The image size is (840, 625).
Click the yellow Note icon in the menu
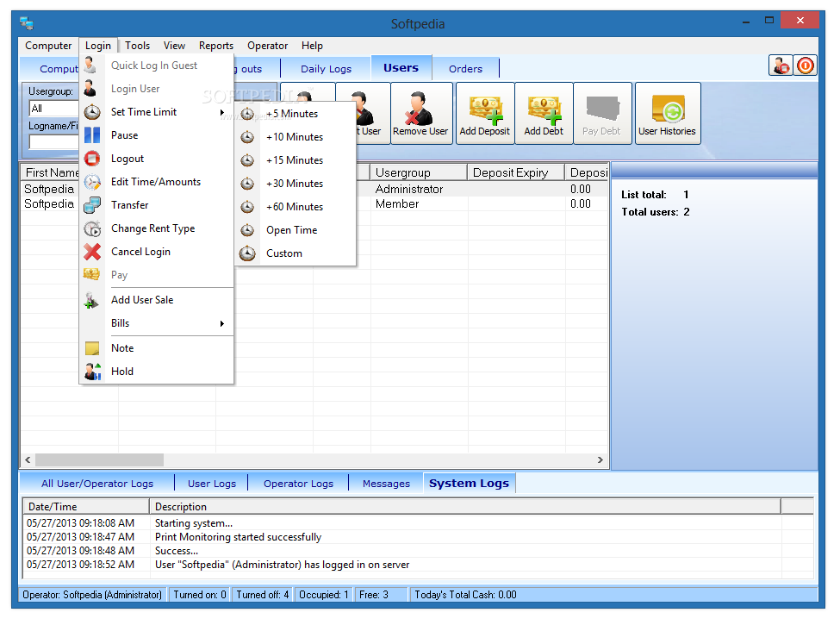click(x=92, y=348)
